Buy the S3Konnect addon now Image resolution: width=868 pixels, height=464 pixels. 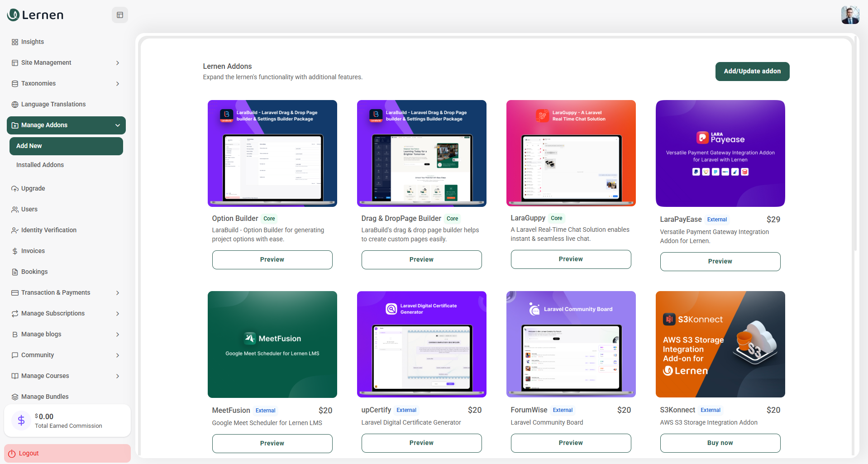720,443
